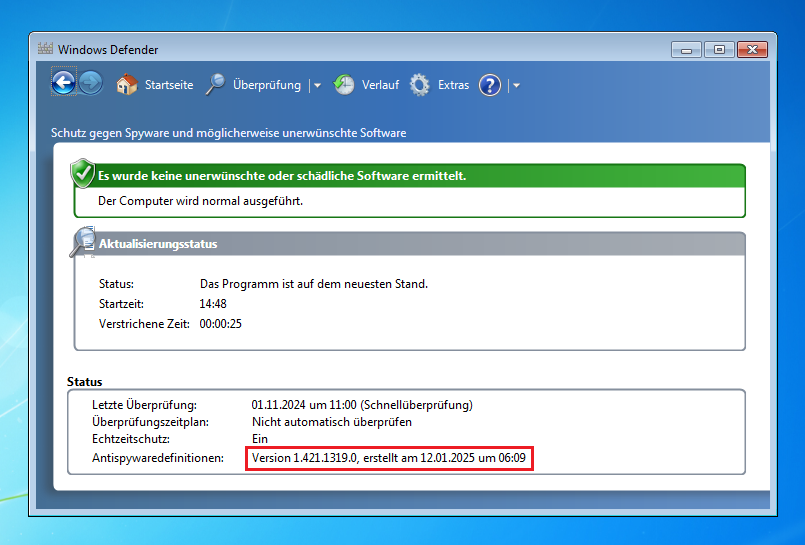Click the Extras gear icon

pos(419,85)
